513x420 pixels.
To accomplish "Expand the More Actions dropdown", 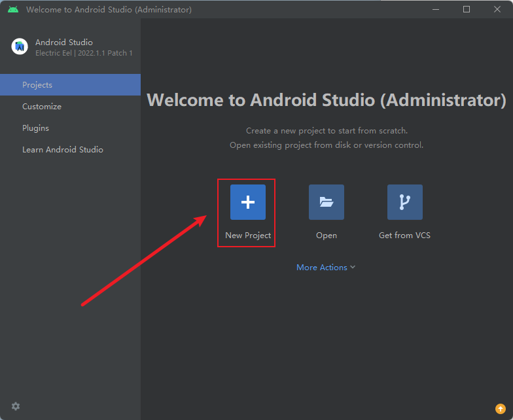I will click(x=326, y=267).
